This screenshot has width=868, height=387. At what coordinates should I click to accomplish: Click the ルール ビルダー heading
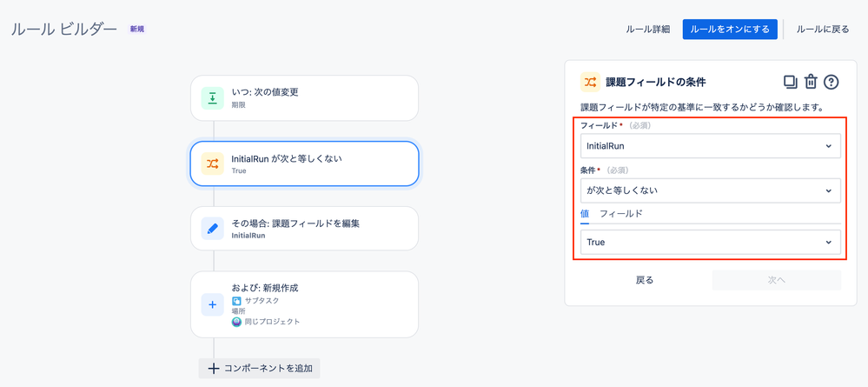pos(64,30)
